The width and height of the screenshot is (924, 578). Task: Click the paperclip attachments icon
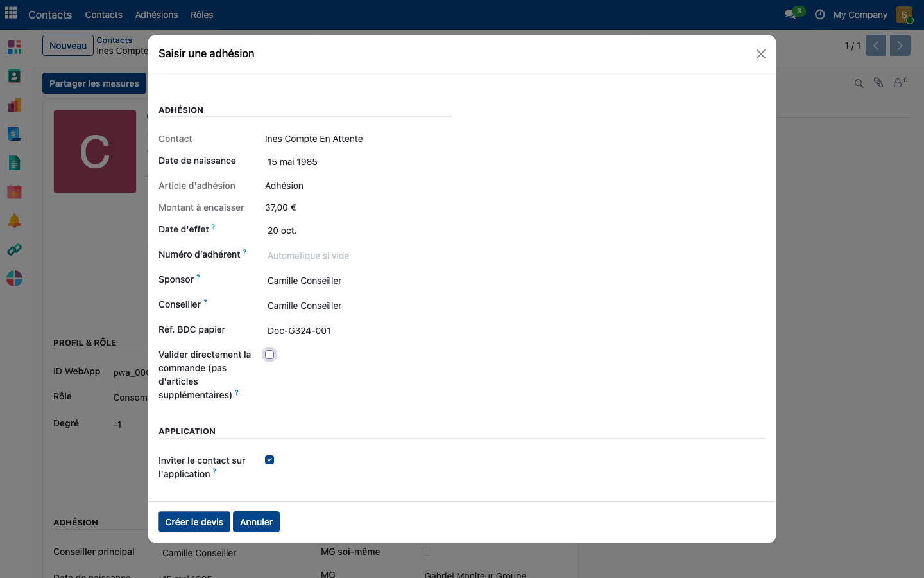tap(878, 82)
